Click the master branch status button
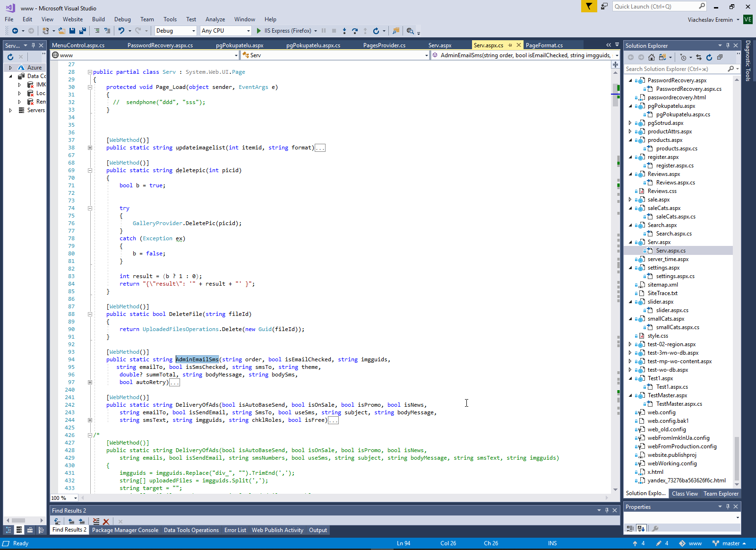 pos(730,543)
